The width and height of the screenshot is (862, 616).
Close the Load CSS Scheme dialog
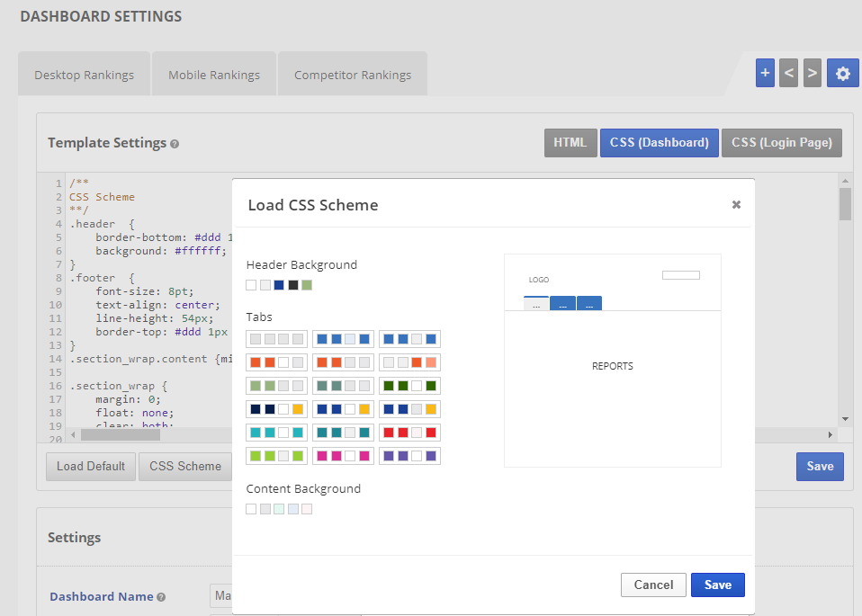[x=736, y=205]
